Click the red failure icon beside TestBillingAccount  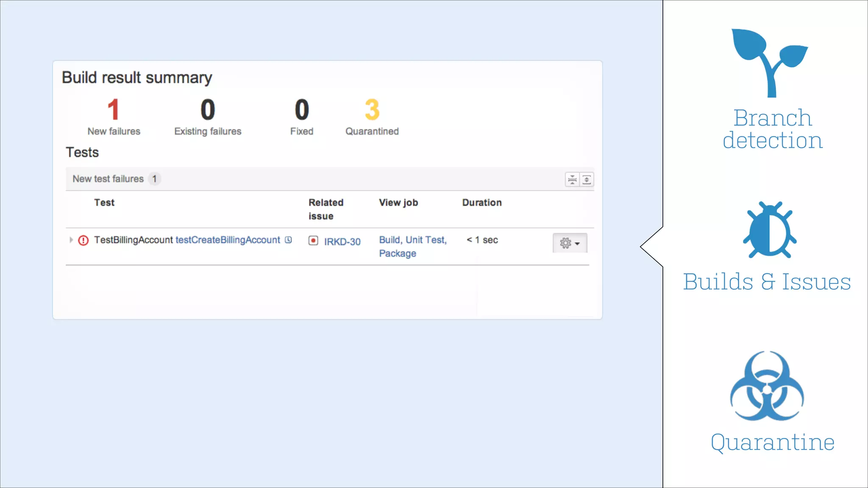(83, 241)
